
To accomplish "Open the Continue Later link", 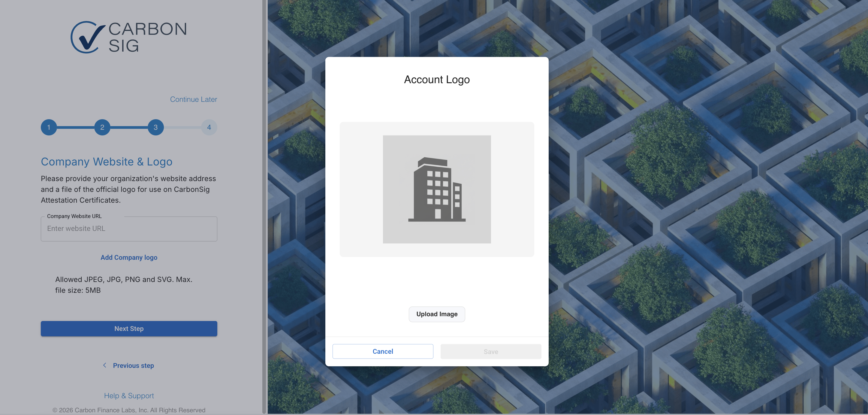I will click(x=193, y=99).
